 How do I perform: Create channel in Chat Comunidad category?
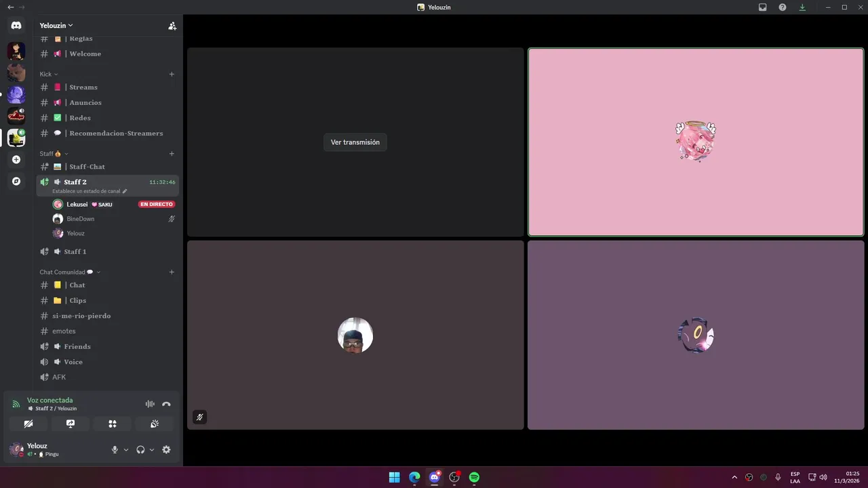(172, 272)
